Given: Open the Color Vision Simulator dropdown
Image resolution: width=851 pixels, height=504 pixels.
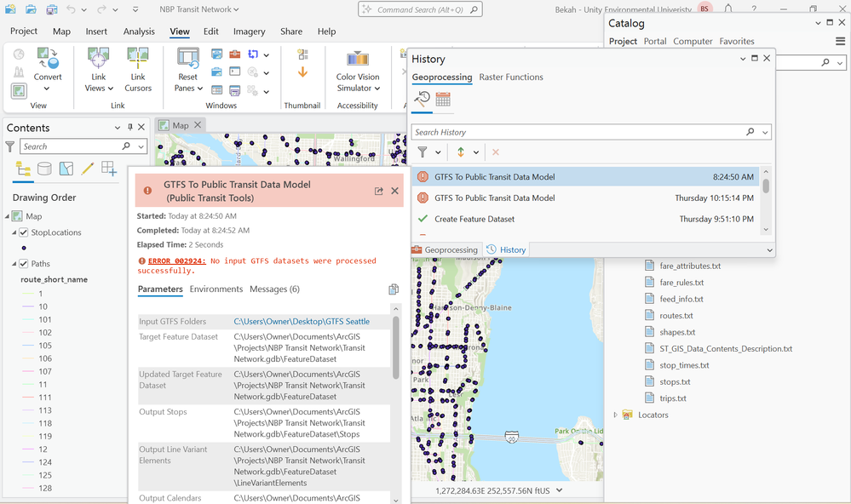Looking at the screenshot, I should click(x=377, y=89).
